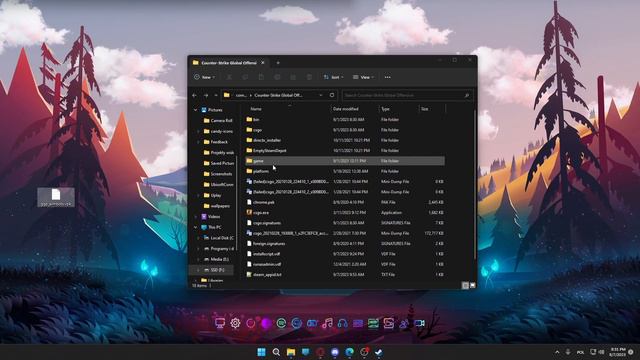Switch to large icons view in the status bar

[x=473, y=285]
